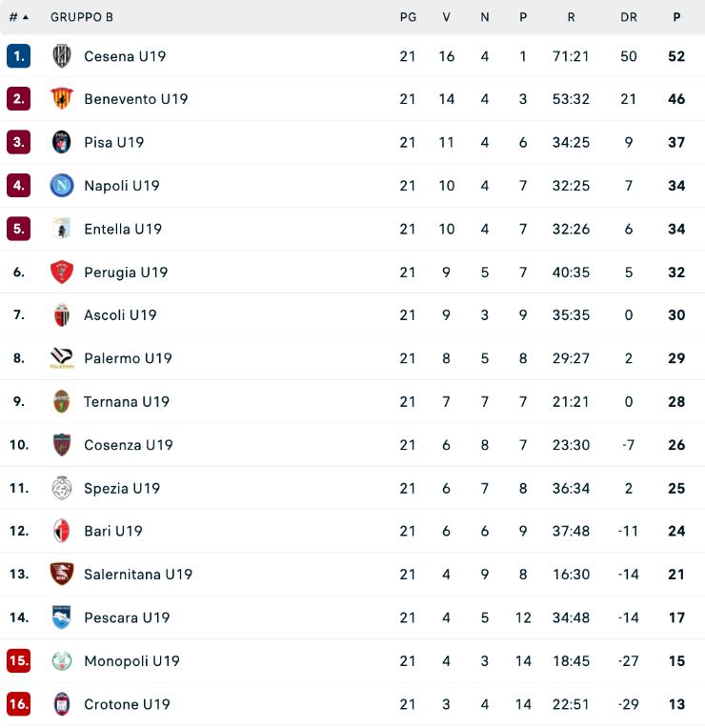Click the Cesena U19 team crest
Viewport: 705px width, 728px height.
[62, 56]
